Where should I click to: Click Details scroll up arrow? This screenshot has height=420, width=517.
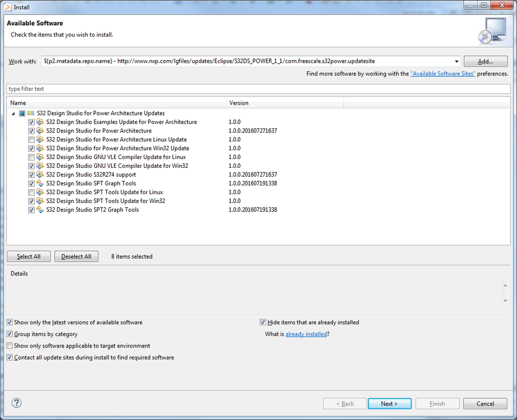(505, 285)
